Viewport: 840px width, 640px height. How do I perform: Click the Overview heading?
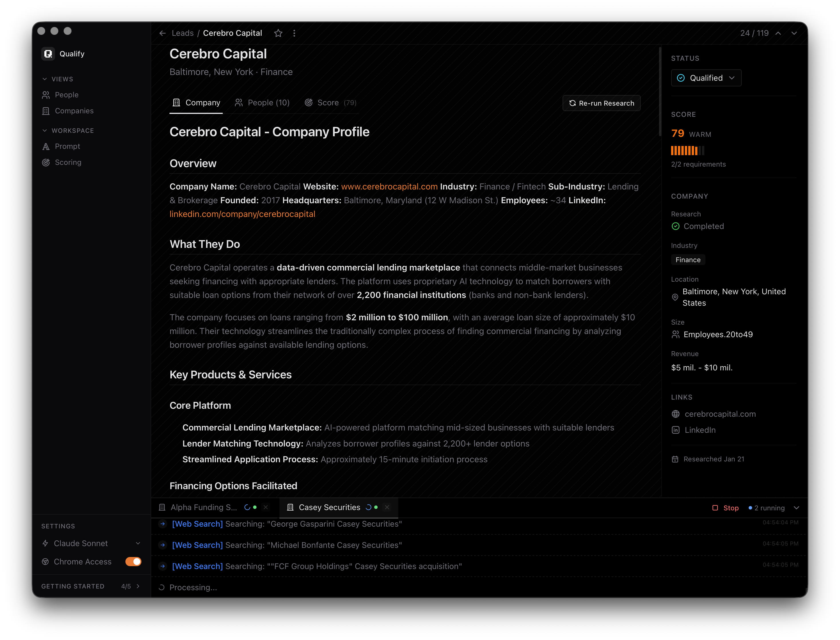[x=193, y=163]
